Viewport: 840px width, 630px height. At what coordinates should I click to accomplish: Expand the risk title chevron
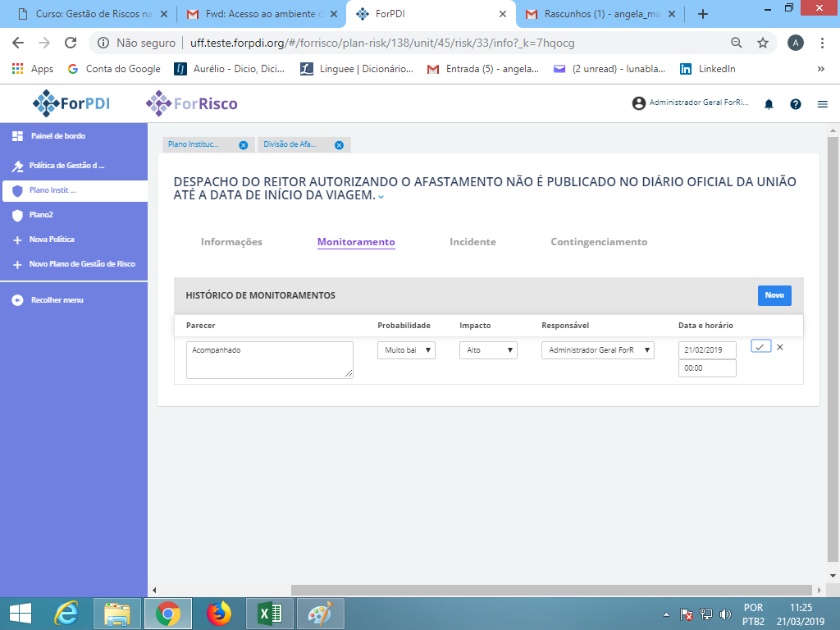pyautogui.click(x=379, y=198)
